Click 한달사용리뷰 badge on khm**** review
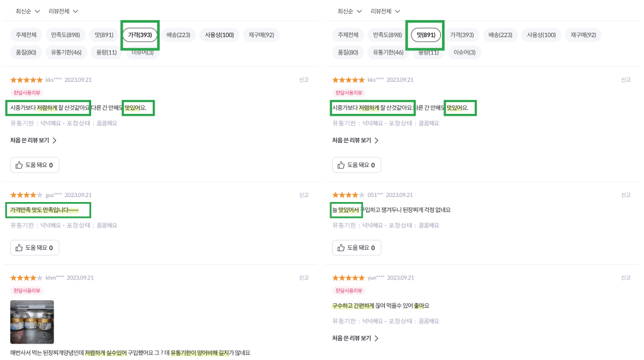The width and height of the screenshot is (644, 360). 26,291
